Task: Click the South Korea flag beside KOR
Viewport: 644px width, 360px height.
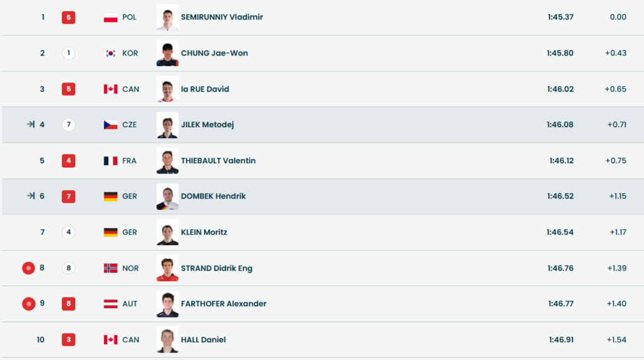Action: pos(111,53)
